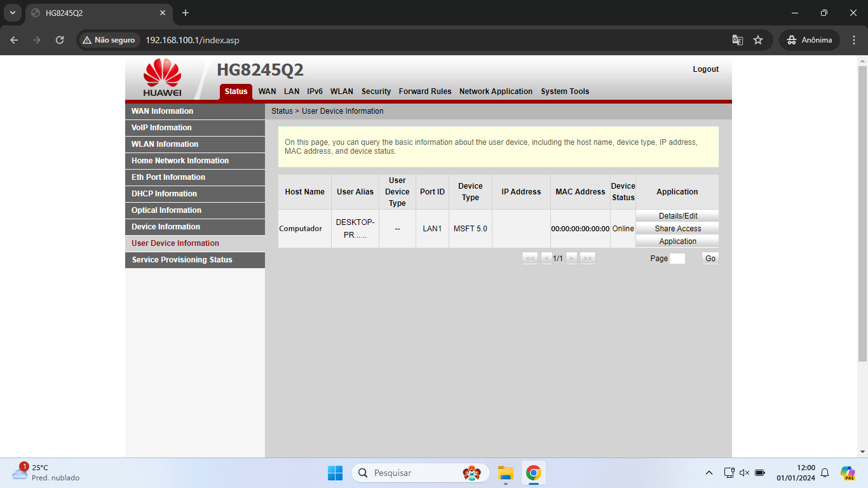The height and width of the screenshot is (488, 868).
Task: Click the 'DESKTOP-PR......' alias cell
Action: pos(355,229)
